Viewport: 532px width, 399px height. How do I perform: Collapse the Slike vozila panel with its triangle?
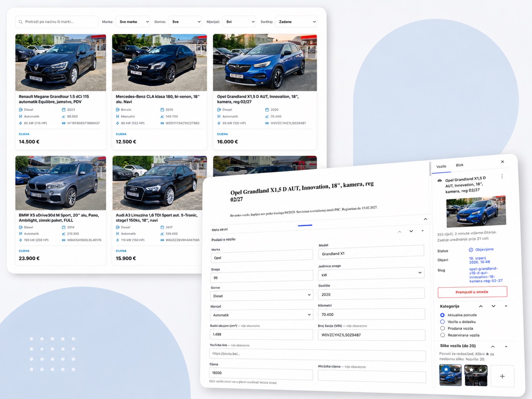[506, 347]
